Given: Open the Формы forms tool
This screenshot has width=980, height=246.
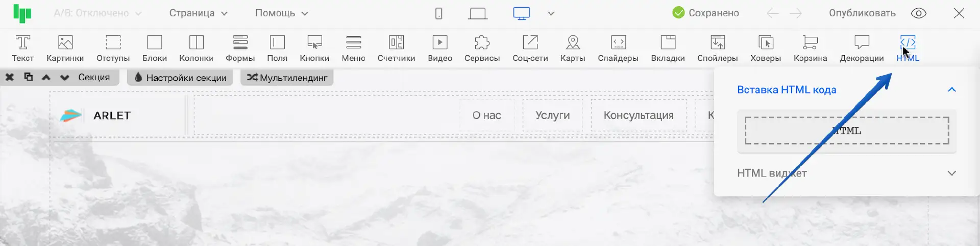Looking at the screenshot, I should (x=240, y=48).
